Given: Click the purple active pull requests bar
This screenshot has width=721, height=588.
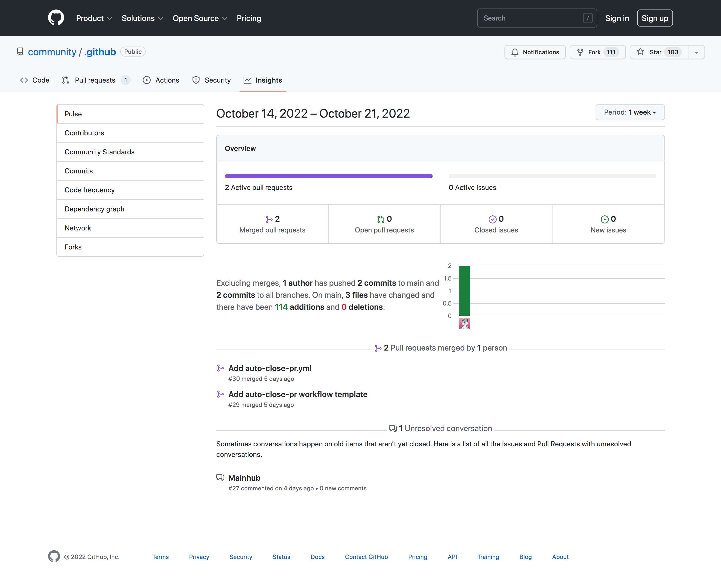Looking at the screenshot, I should [x=329, y=176].
